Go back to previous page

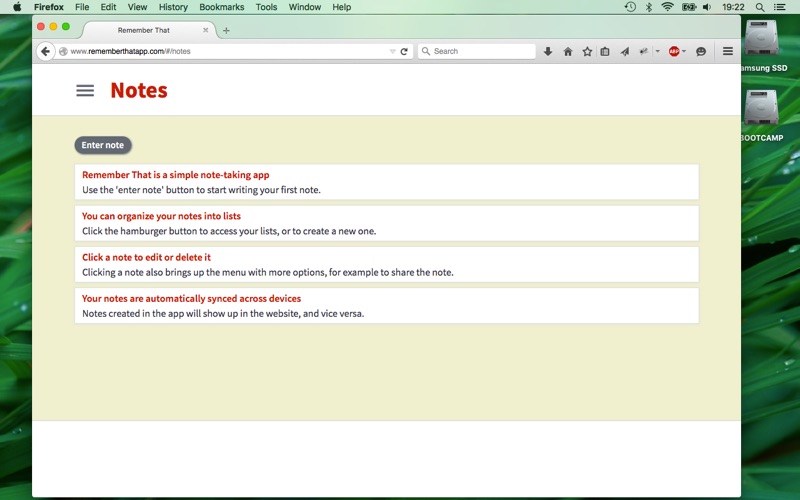45,51
